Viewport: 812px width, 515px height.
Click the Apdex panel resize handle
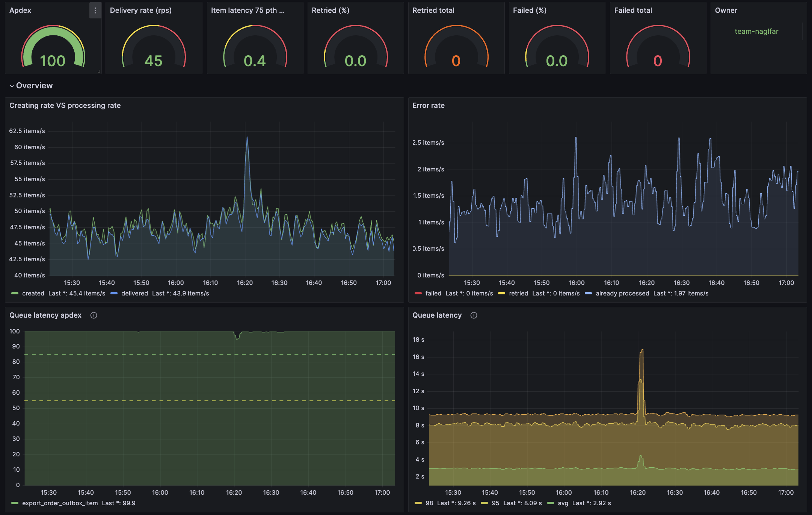99,70
